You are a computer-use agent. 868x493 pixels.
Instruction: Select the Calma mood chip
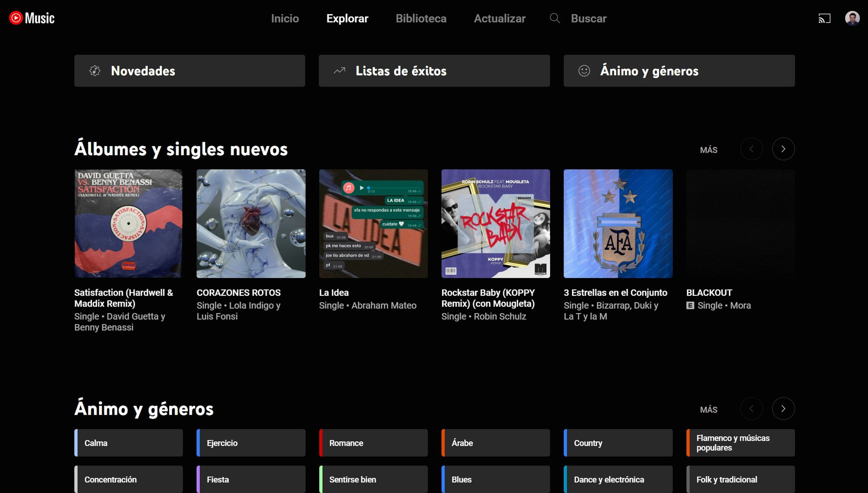[x=129, y=443]
